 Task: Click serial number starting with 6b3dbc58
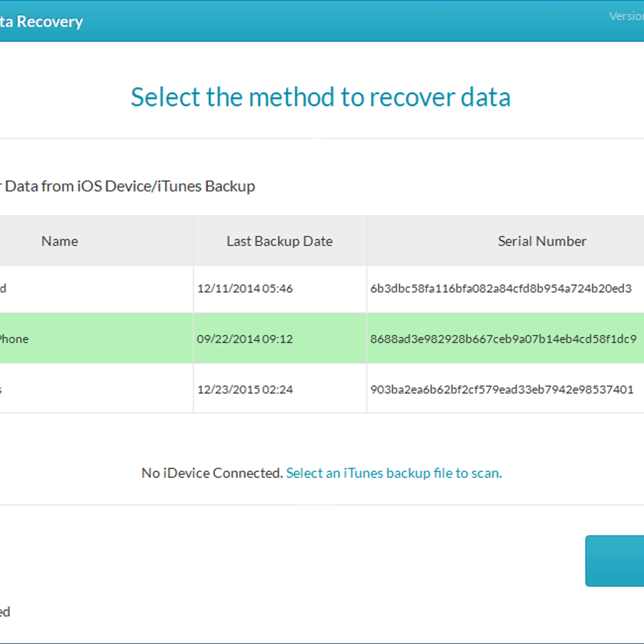click(501, 289)
